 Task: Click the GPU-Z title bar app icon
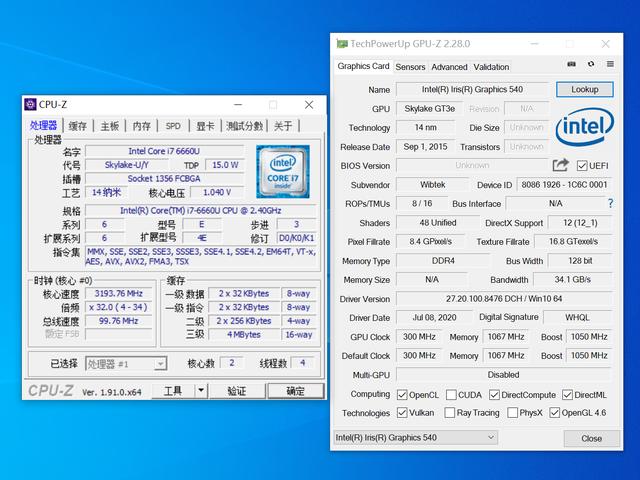coord(342,44)
